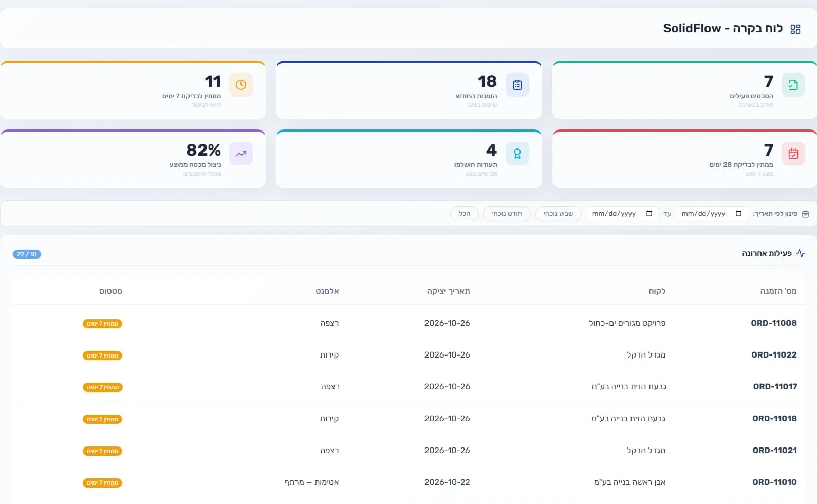Click the ממתין 7 ימים status badge for ORD-11010

click(x=103, y=483)
